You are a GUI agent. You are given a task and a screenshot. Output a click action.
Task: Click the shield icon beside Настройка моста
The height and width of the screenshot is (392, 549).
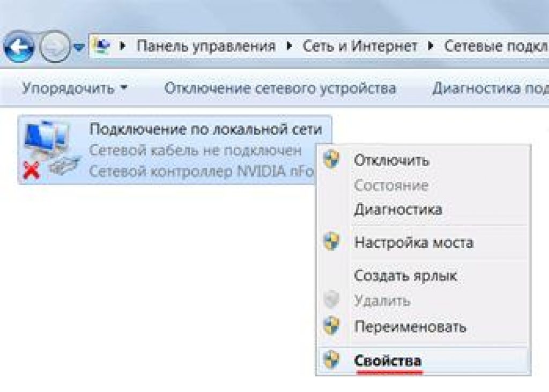pyautogui.click(x=332, y=242)
